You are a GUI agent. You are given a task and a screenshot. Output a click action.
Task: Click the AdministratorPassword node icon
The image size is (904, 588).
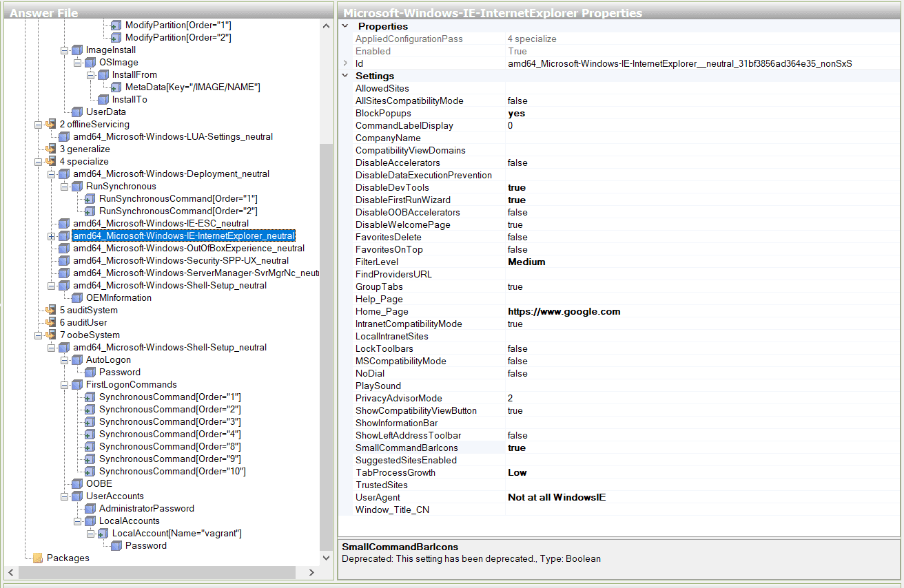90,508
